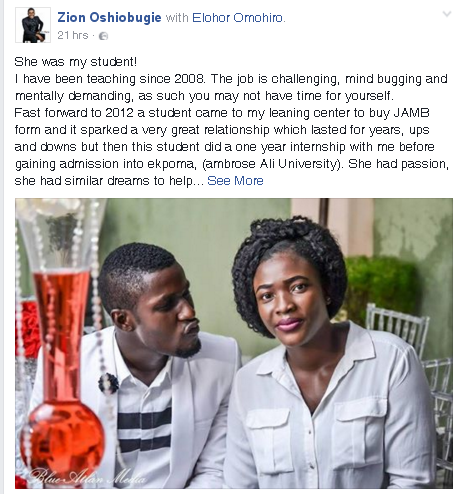Click the Zion Oshiobugie name link
The width and height of the screenshot is (455, 494).
click(109, 17)
